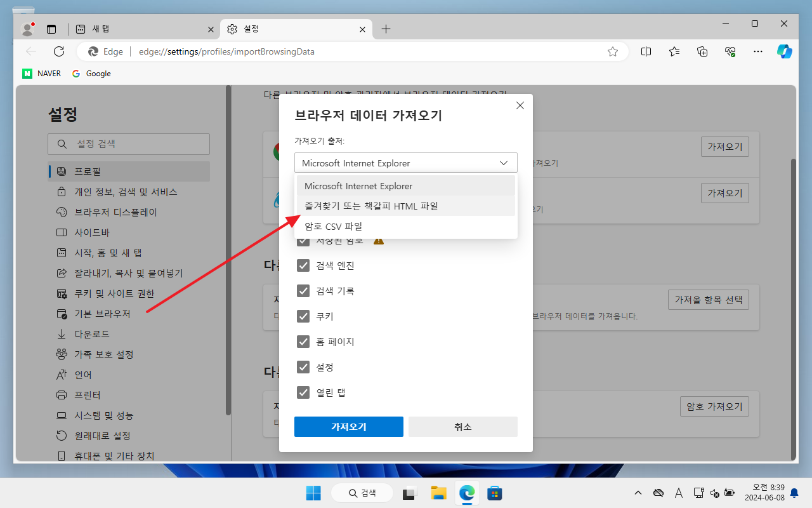Select 암호 CSV 파일 option
The width and height of the screenshot is (812, 508).
[406, 226]
